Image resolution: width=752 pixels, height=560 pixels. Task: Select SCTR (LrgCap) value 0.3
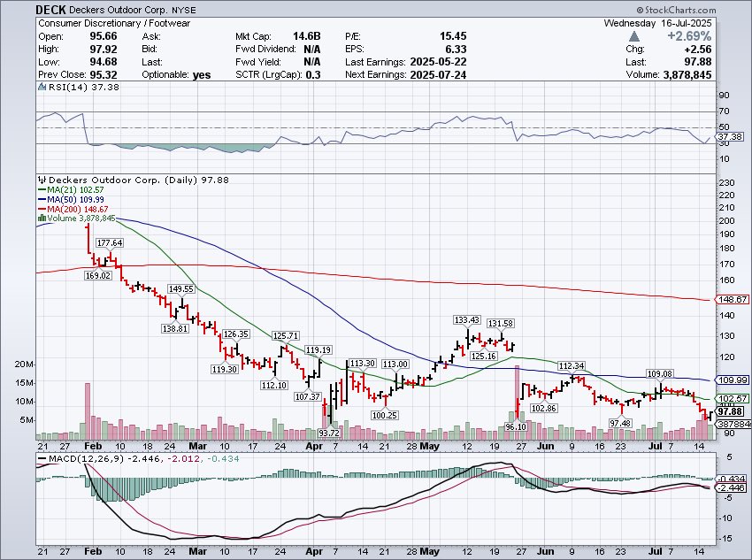312,75
